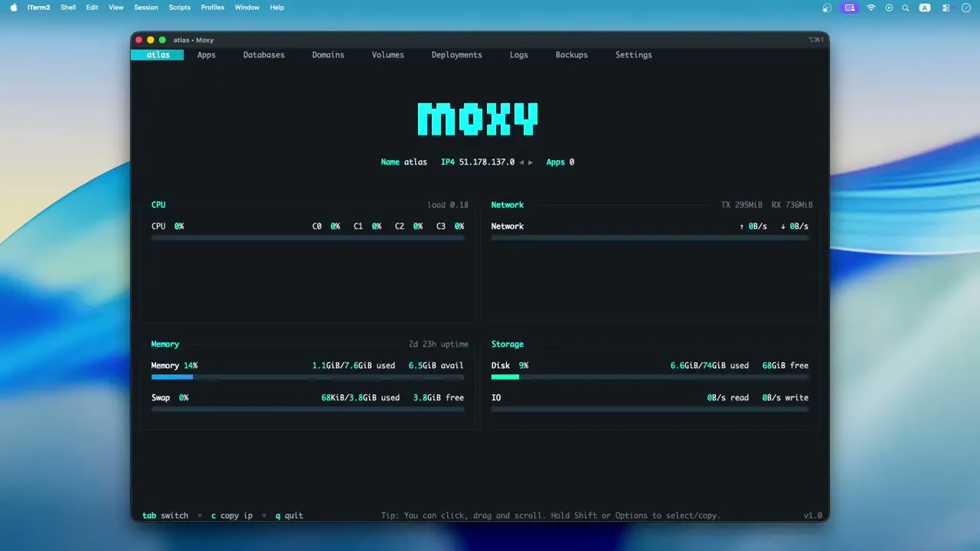Click the Storage panel heading
The width and height of the screenshot is (980, 551).
pyautogui.click(x=508, y=344)
